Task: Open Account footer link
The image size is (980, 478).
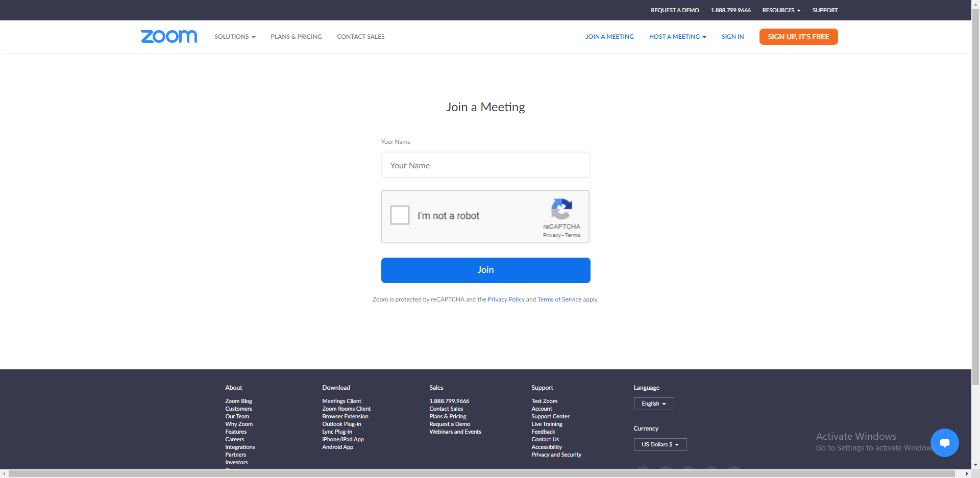Action: (542, 409)
